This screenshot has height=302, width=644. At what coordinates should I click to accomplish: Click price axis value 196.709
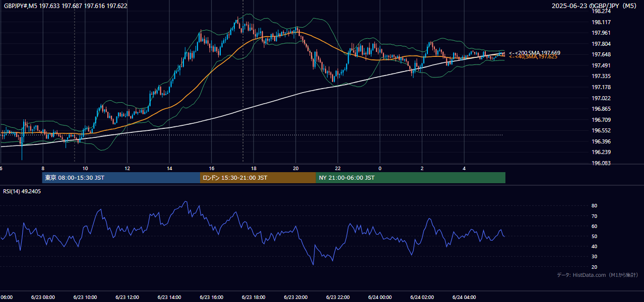[x=602, y=120]
